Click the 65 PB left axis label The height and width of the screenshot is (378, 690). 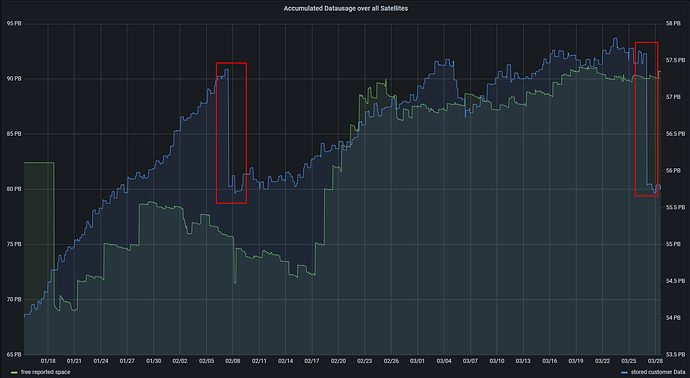(14, 354)
